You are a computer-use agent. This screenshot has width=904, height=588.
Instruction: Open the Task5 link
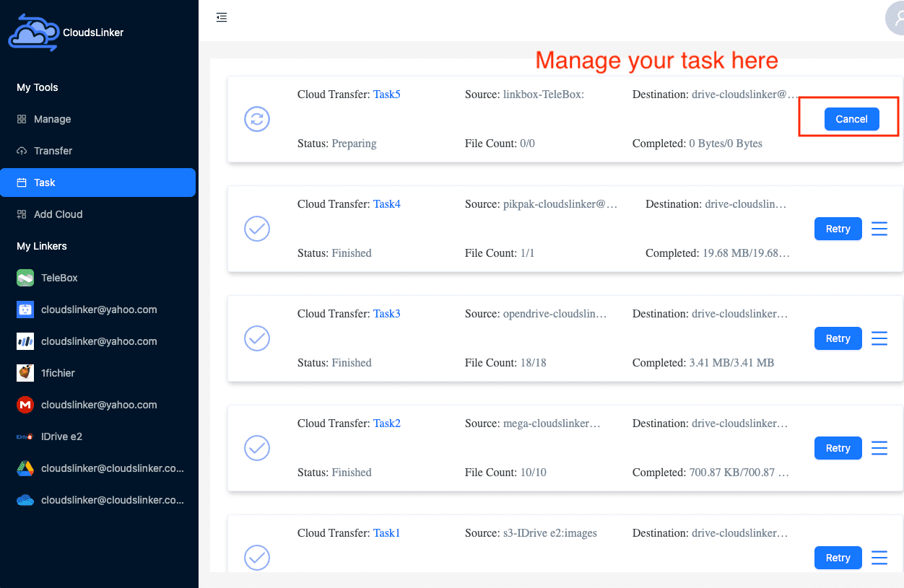387,95
